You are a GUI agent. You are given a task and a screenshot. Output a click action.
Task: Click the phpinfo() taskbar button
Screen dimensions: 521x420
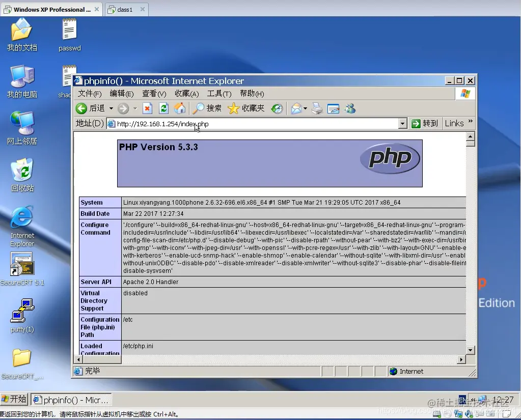click(71, 400)
